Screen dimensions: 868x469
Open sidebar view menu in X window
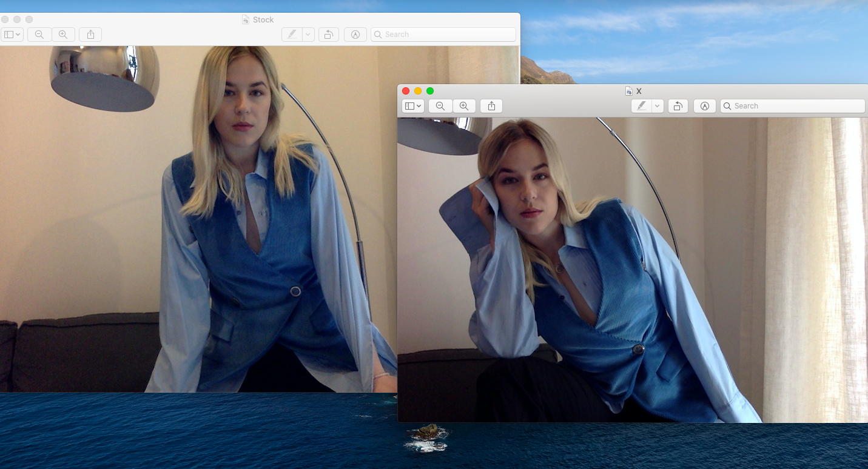click(x=413, y=106)
